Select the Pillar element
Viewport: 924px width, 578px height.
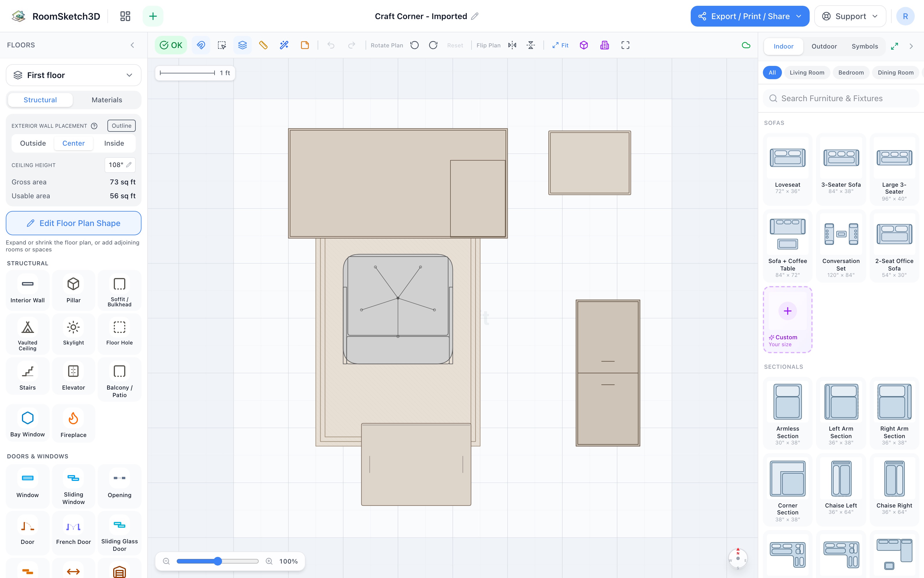[73, 290]
